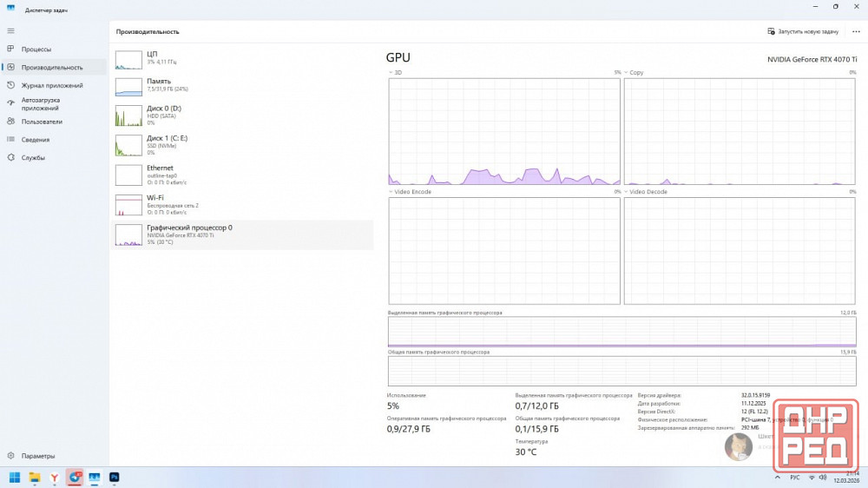Open the Процессы section

[x=36, y=49]
